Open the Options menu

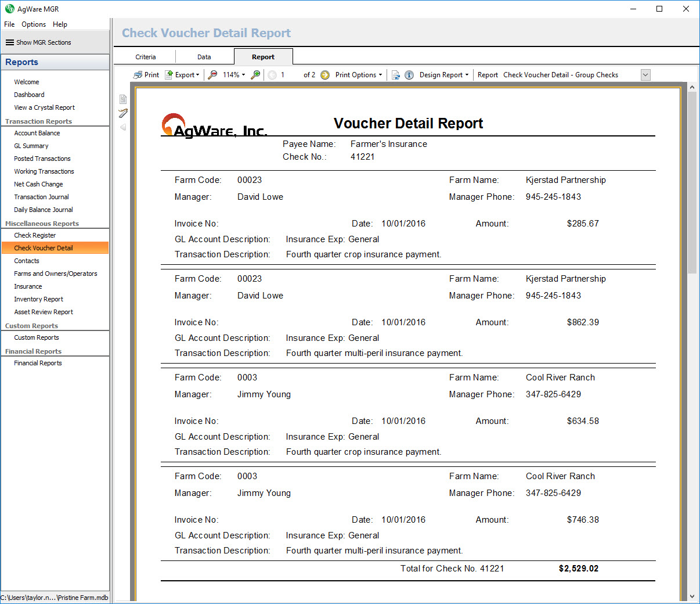[34, 24]
